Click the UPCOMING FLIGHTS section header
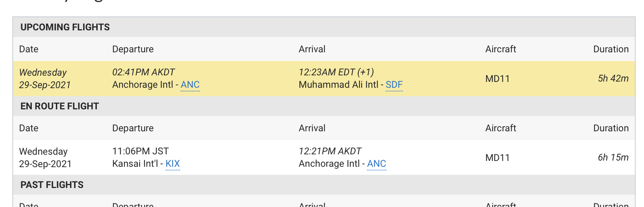The image size is (644, 207). [65, 27]
